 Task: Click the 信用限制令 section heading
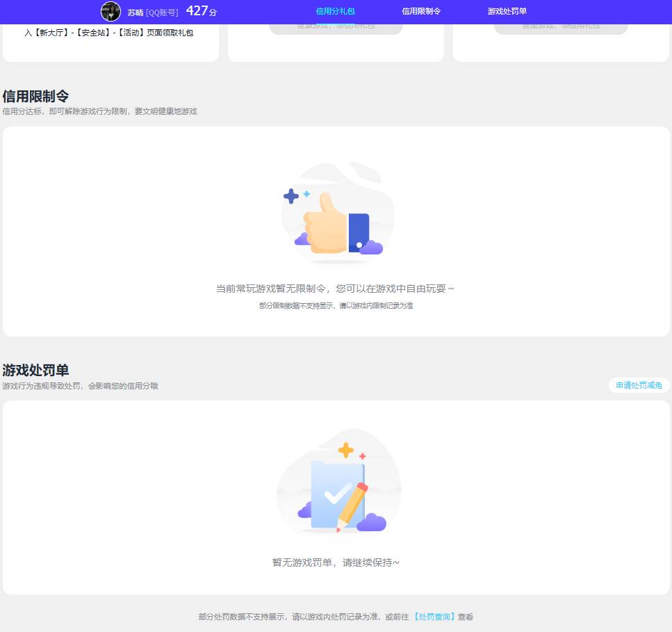(35, 96)
